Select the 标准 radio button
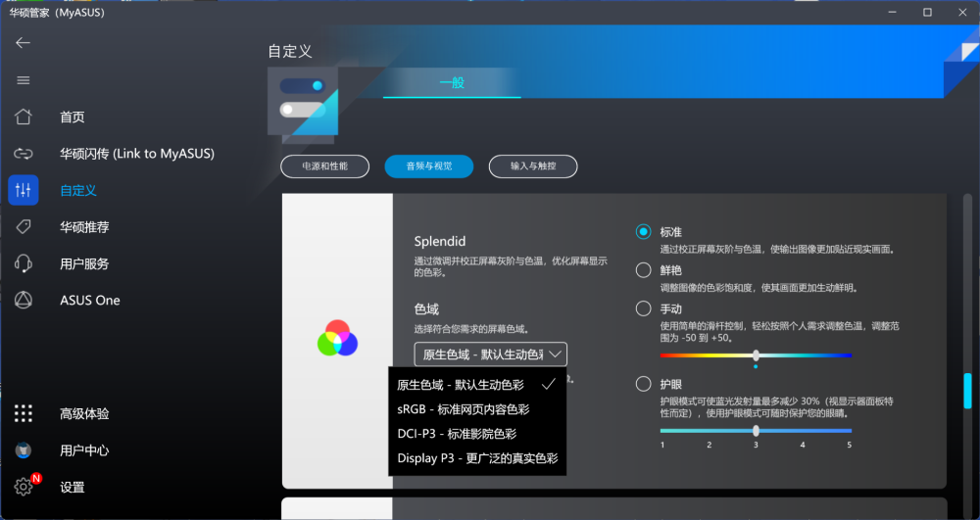 643,231
